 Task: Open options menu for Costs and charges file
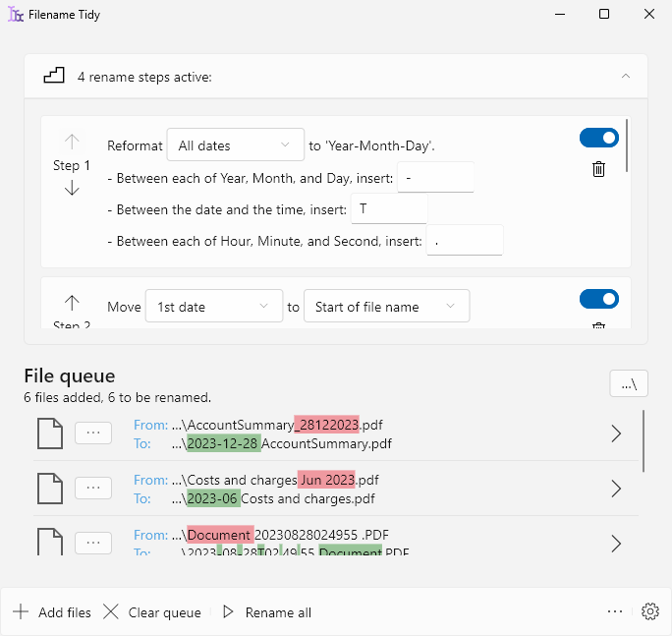pos(93,489)
